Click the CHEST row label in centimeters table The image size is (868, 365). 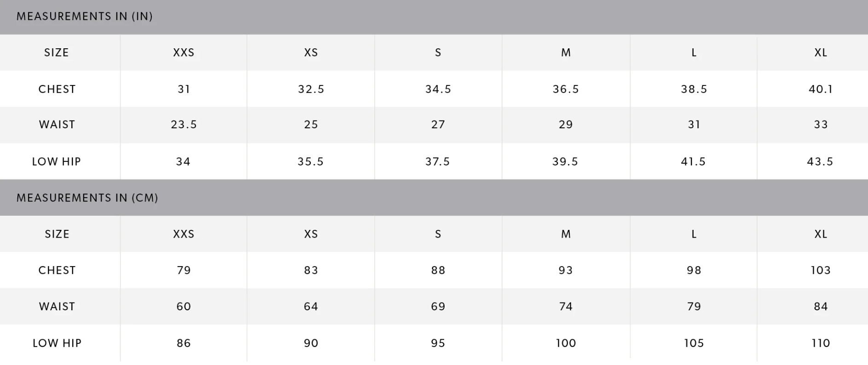coord(57,270)
